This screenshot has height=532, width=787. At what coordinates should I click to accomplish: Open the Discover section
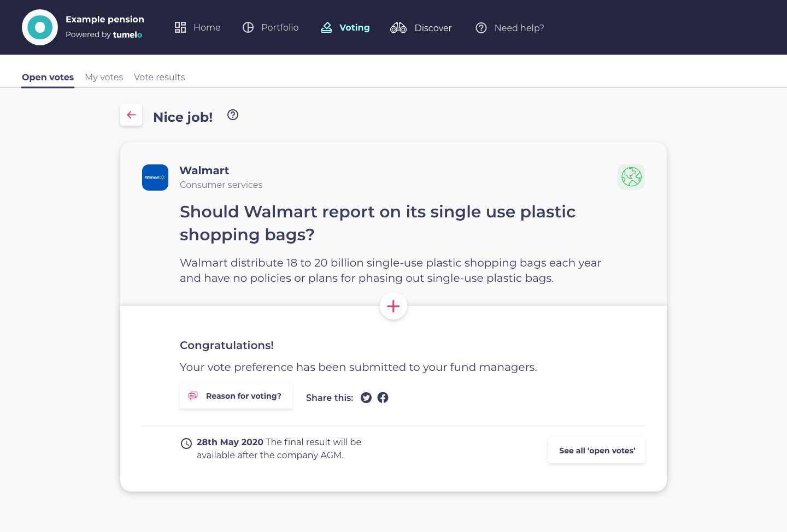[x=421, y=27]
